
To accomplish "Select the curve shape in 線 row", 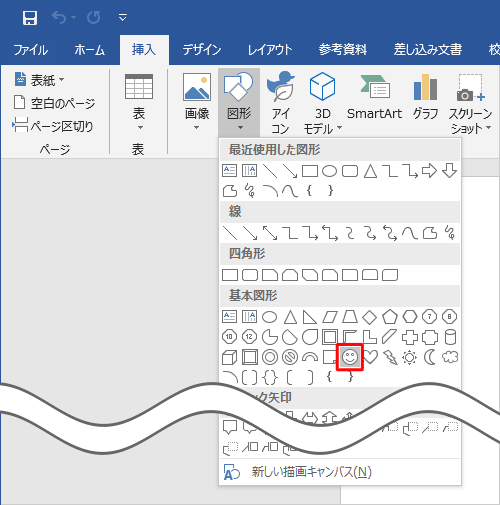I will (x=410, y=233).
